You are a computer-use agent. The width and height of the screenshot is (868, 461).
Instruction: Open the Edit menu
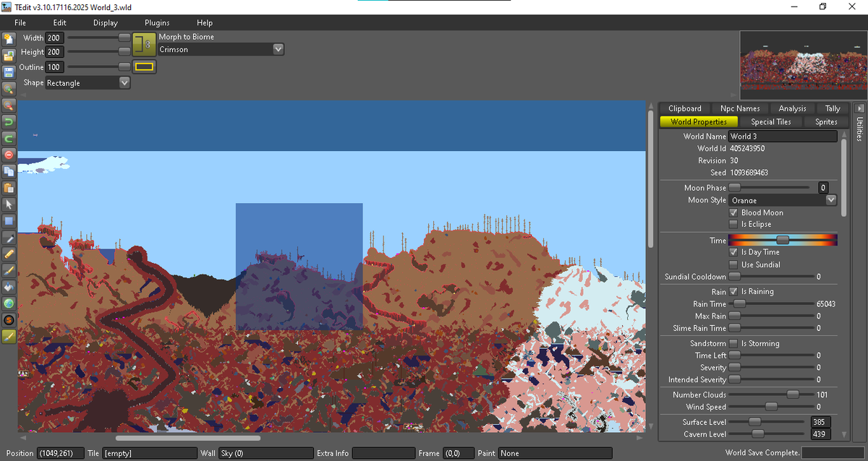(x=59, y=23)
